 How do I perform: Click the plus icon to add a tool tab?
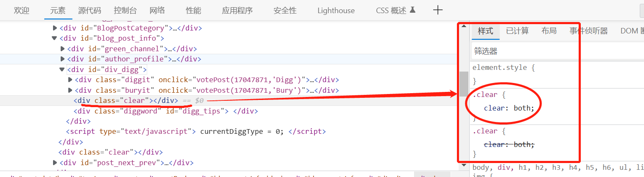(438, 11)
